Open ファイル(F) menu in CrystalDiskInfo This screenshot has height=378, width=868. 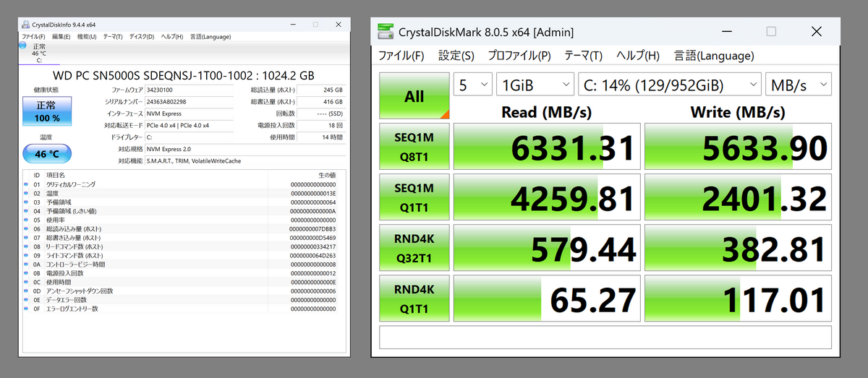coord(33,37)
